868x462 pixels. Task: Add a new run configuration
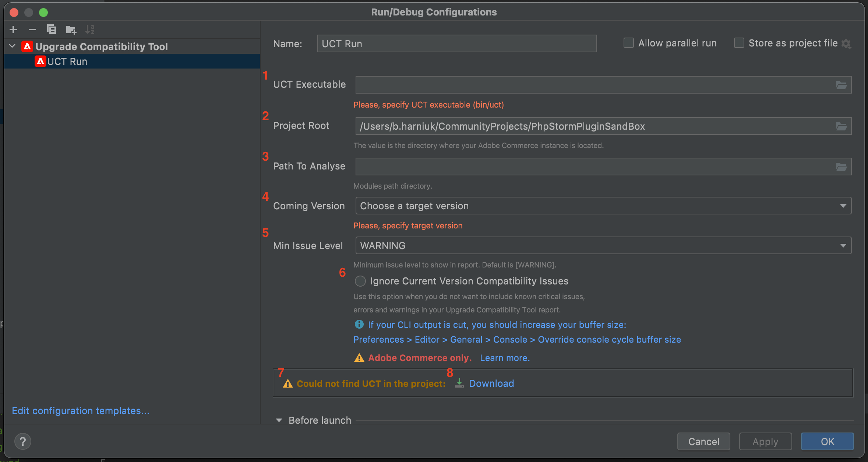[x=13, y=29]
